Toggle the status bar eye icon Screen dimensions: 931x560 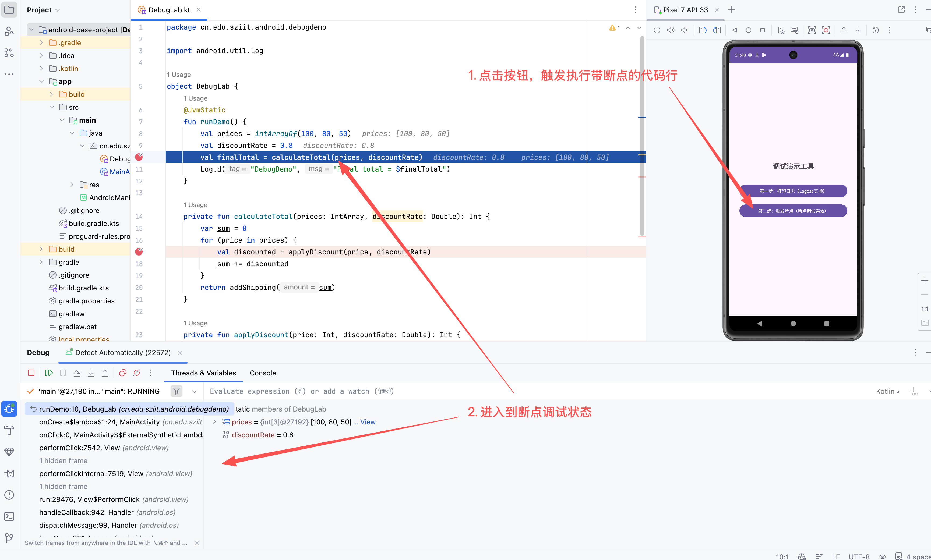point(882,557)
